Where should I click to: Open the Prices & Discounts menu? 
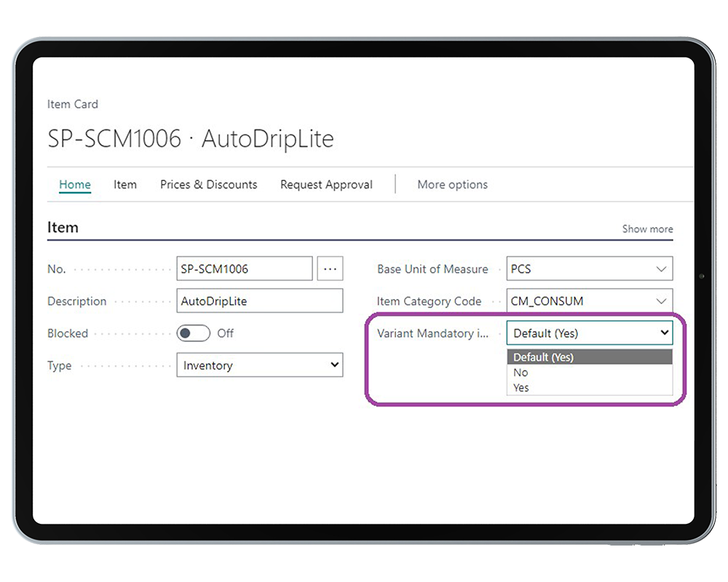208,185
